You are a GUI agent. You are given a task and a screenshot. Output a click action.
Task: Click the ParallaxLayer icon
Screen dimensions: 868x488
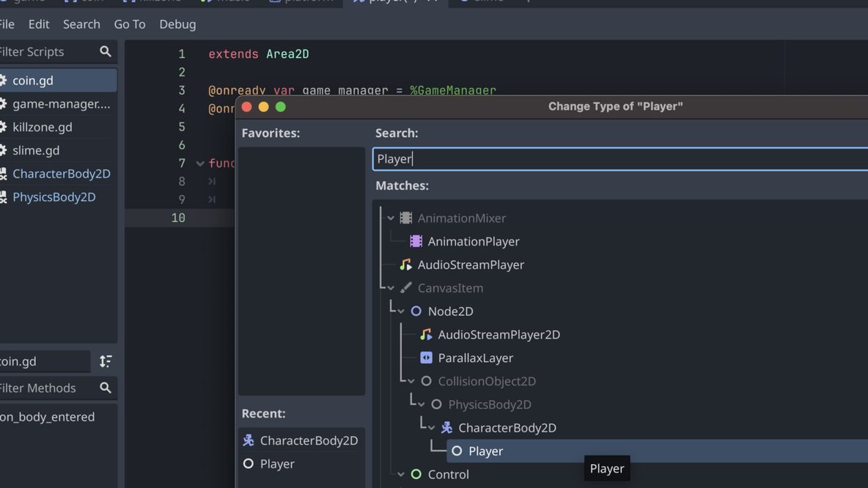tap(426, 358)
